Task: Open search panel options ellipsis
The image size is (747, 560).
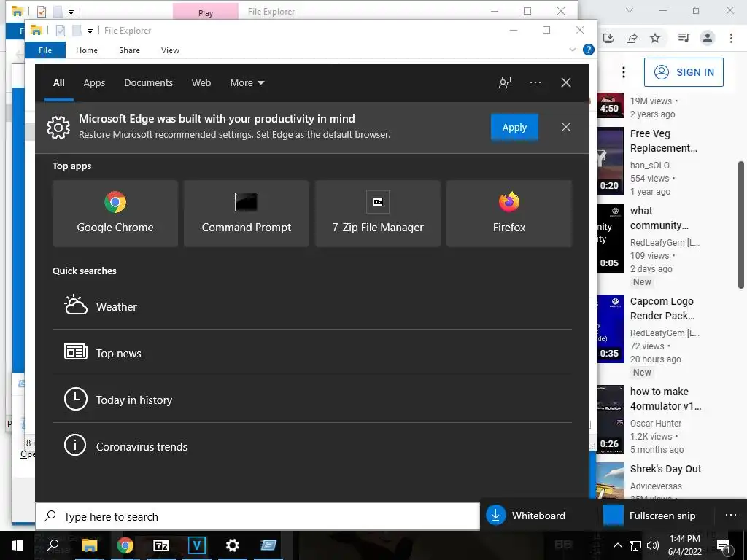Action: [x=535, y=82]
